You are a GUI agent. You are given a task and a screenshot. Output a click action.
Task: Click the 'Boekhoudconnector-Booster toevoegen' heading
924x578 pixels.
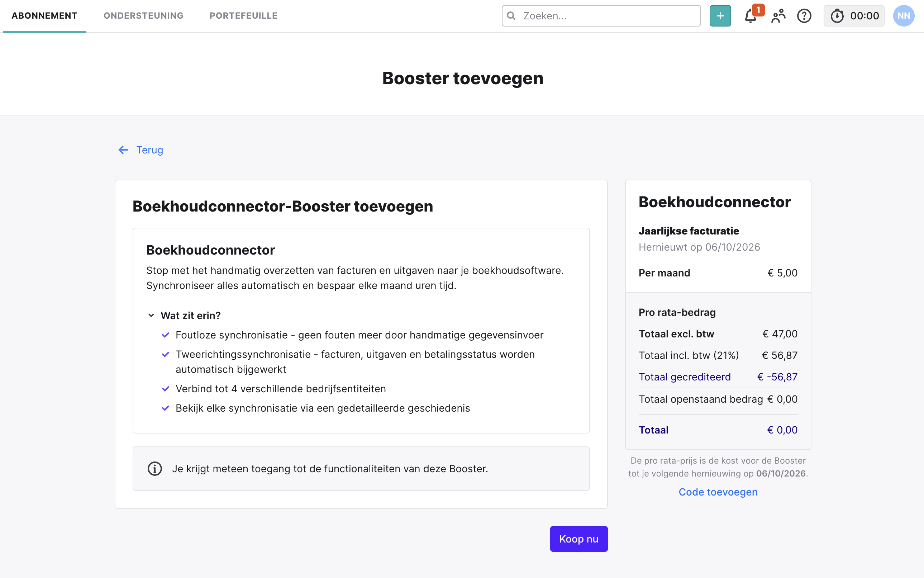[x=283, y=207]
